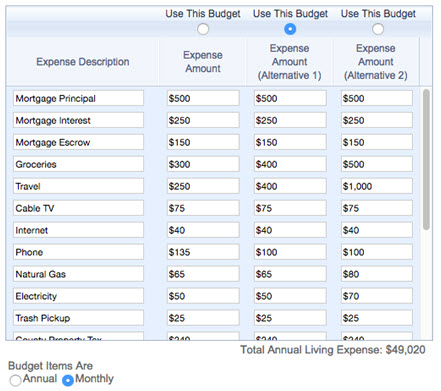Click Mortgage Escrow $150 Alternative 1 field
Image resolution: width=441 pixels, height=391 pixels.
(x=290, y=142)
